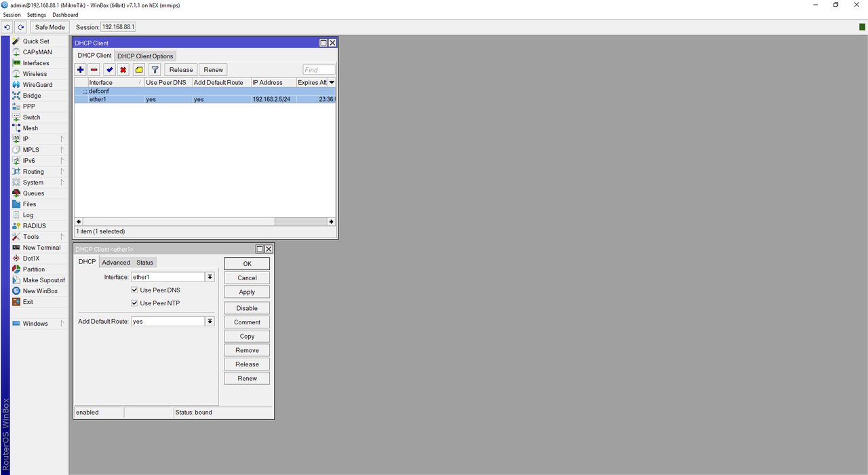868x475 pixels.
Task: Toggle Safe Mode button
Action: pyautogui.click(x=50, y=27)
